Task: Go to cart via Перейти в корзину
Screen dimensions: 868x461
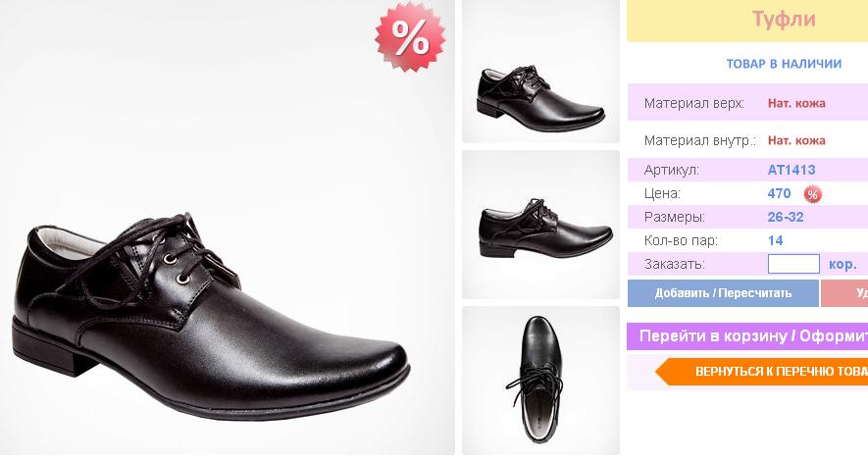Action: click(747, 336)
